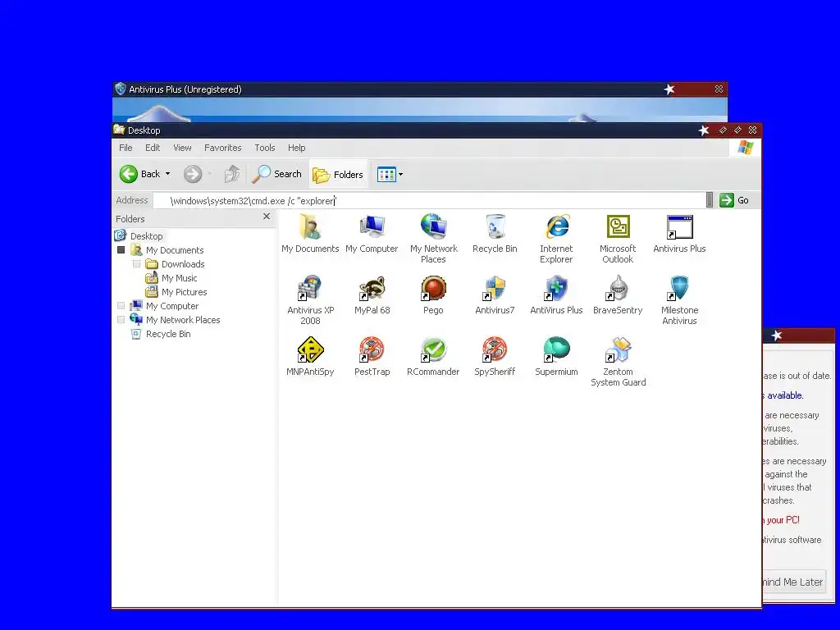Select Recycle Bin in the folder tree
The width and height of the screenshot is (840, 630).
point(168,334)
